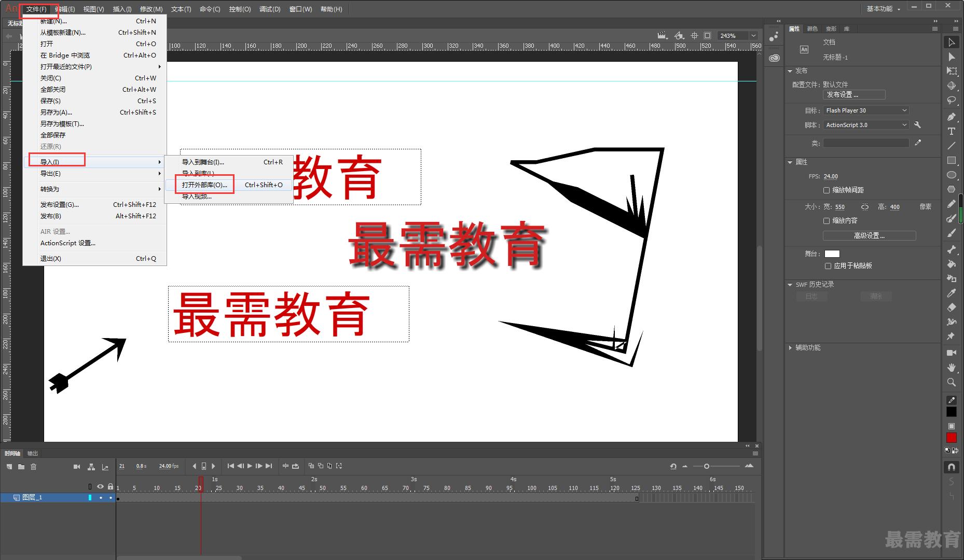This screenshot has height=560, width=964.
Task: Click the Loop playback button
Action: pos(295,466)
